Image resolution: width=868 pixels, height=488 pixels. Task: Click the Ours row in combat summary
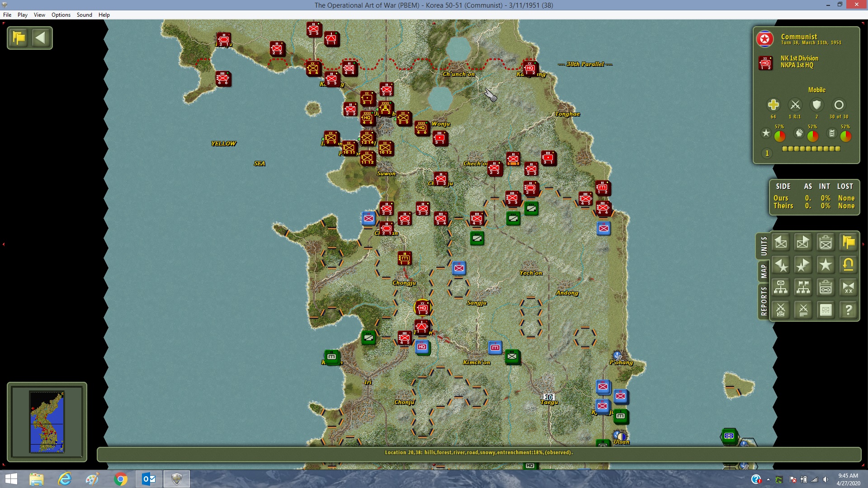click(x=814, y=198)
